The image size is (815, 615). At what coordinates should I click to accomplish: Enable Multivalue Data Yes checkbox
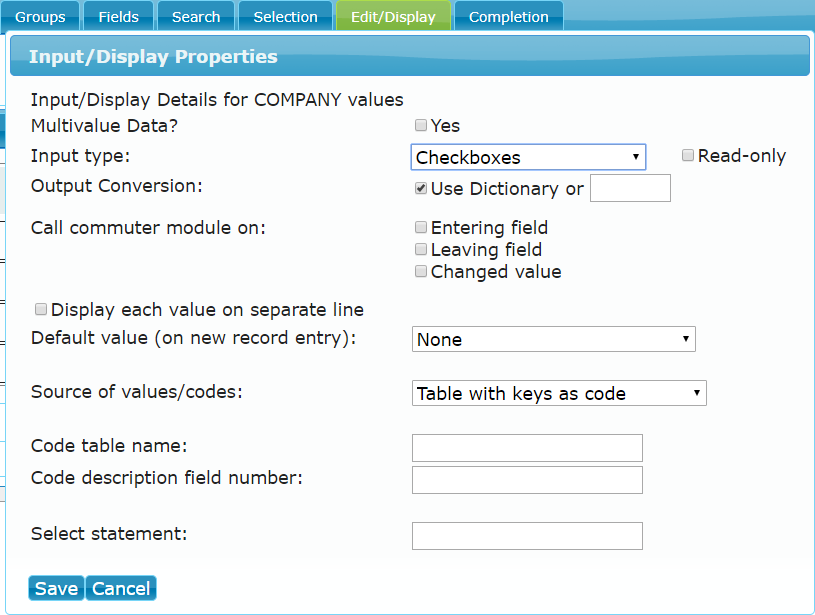coord(421,125)
